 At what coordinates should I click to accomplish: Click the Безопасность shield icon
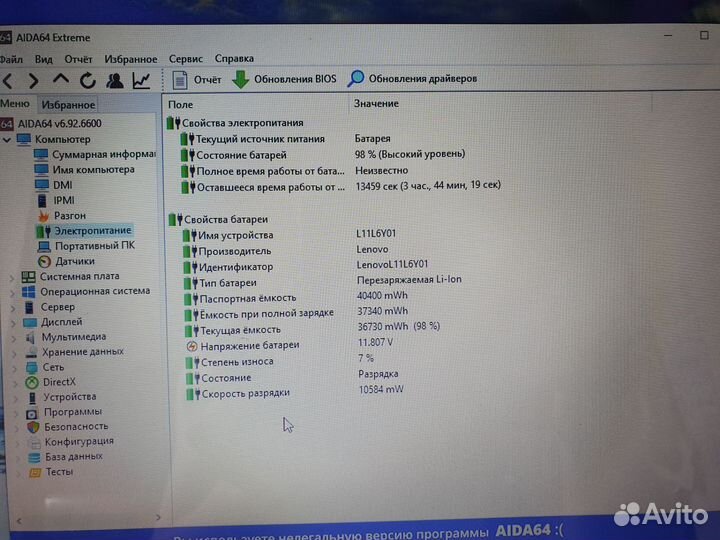pos(33,428)
